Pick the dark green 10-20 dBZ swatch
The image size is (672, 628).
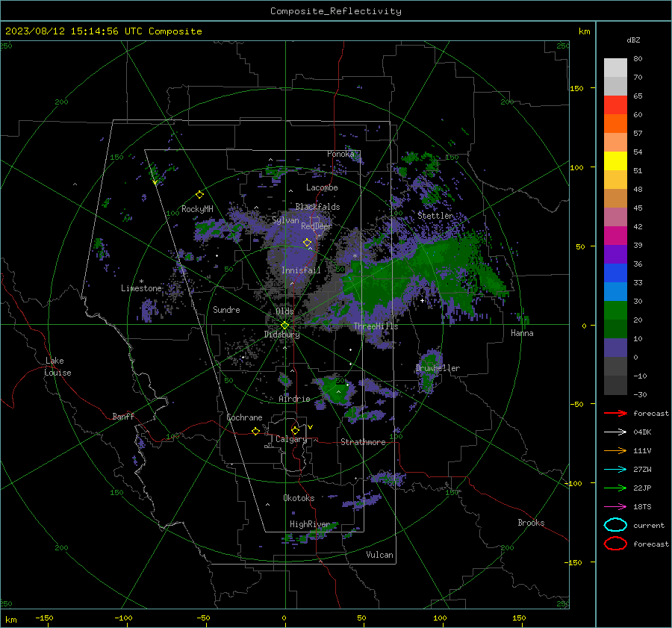point(615,329)
